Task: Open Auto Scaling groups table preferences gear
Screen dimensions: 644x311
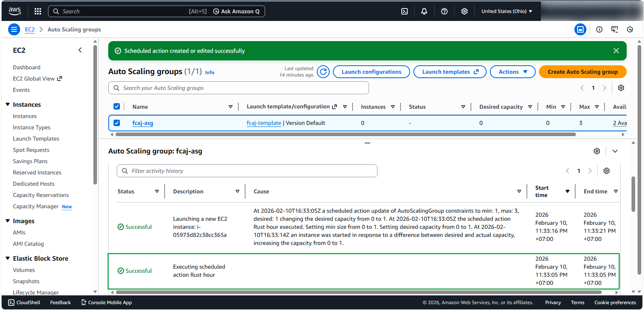Action: 621,88
